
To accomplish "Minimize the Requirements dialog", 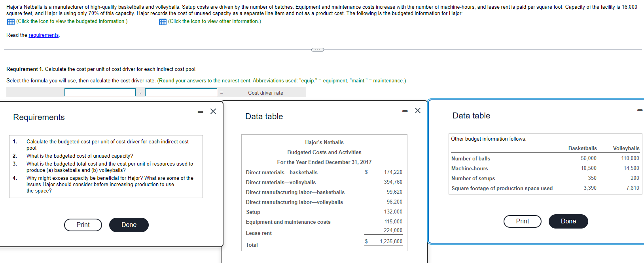I will click(201, 112).
